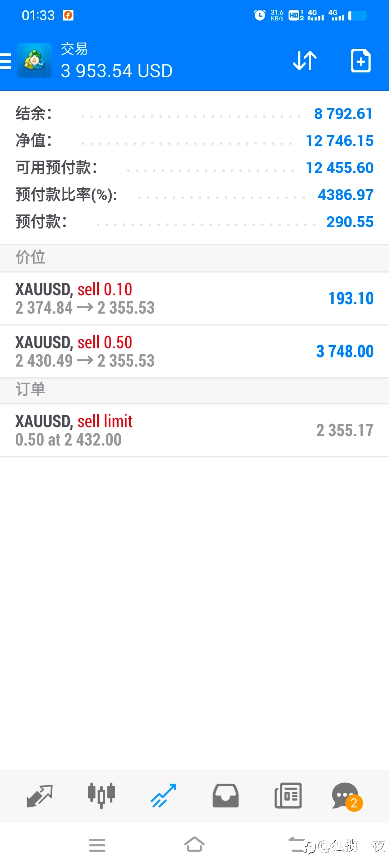Tap the Android home navigation button
The width and height of the screenshot is (389, 868).
click(194, 845)
